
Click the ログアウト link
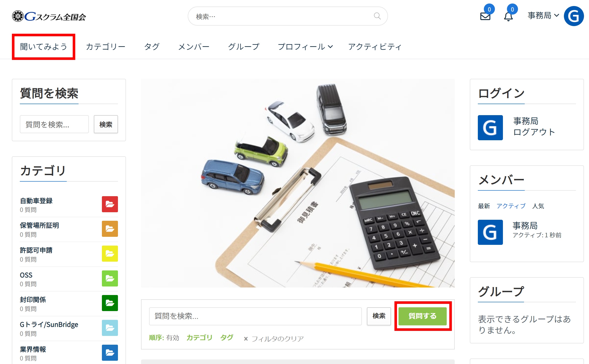tap(534, 132)
